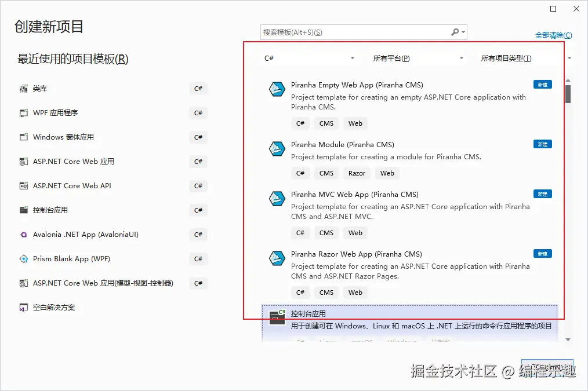Click the Prism Blank App icon
Screen dimensions: 588x391
tap(24, 259)
